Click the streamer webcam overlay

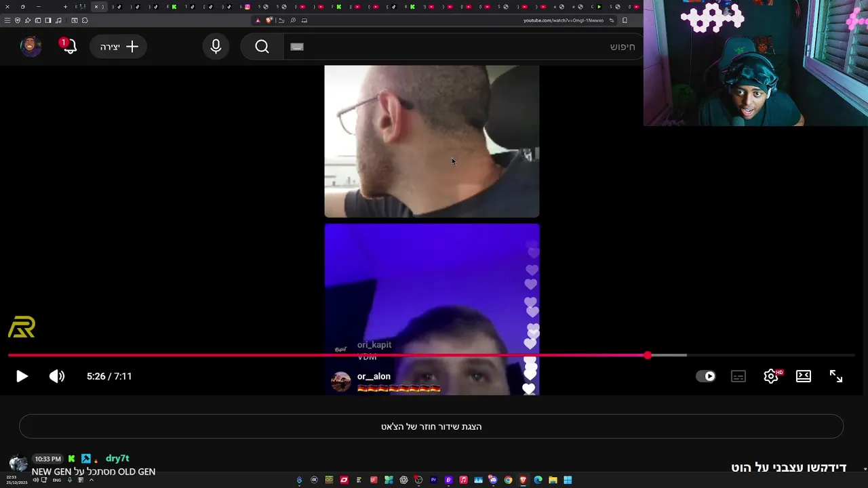[x=755, y=63]
